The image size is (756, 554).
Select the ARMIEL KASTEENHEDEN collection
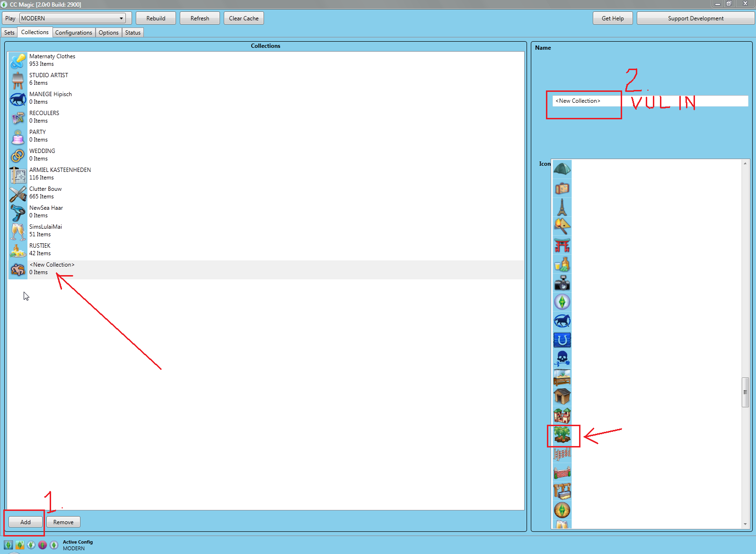[266, 175]
